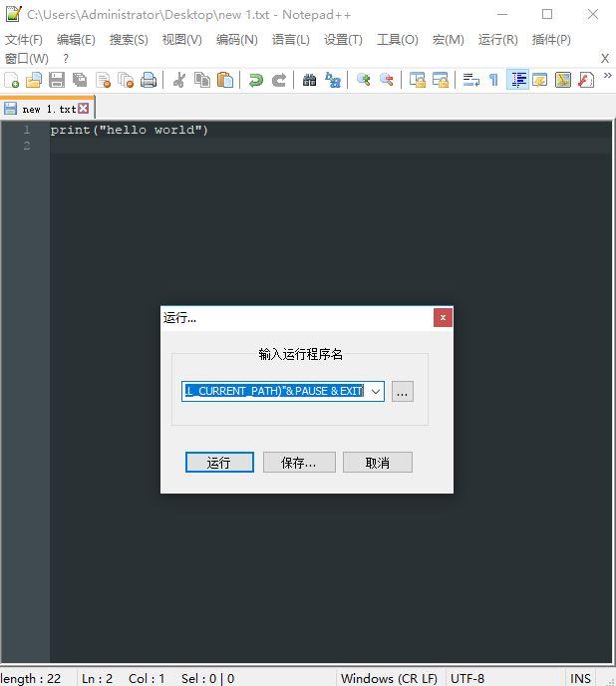Browse for program with the ... button

click(x=402, y=391)
